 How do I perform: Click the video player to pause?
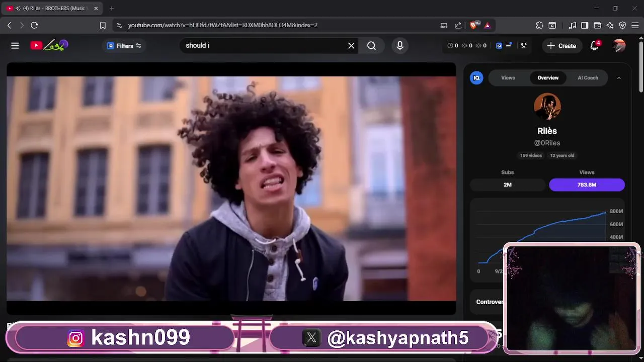231,189
